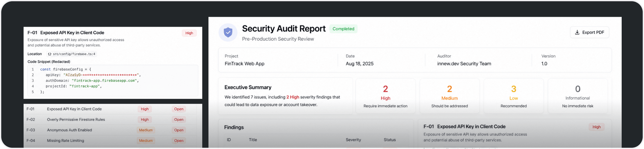Click the innew.dev Security Team auditor value
This screenshot has height=149, width=644.
pyautogui.click(x=464, y=64)
